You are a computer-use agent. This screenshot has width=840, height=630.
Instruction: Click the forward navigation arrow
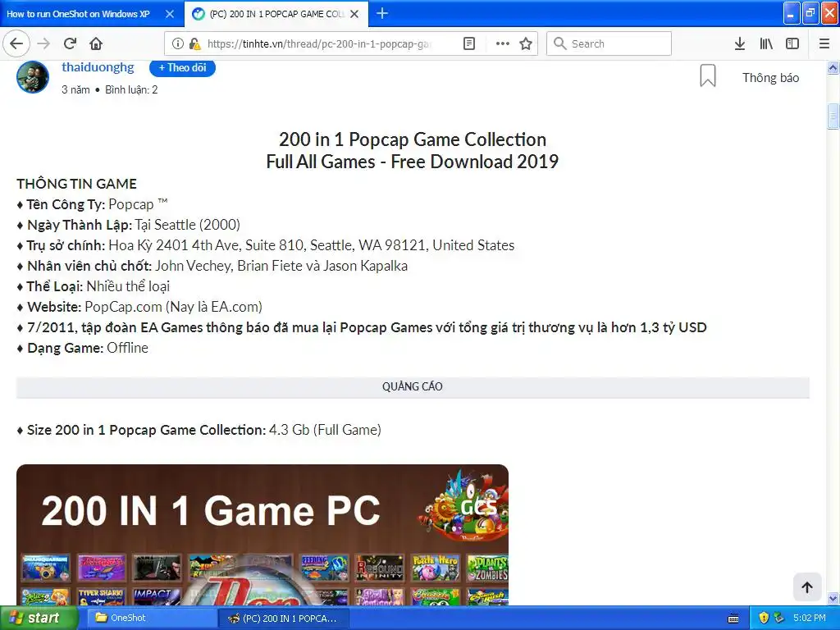[44, 43]
